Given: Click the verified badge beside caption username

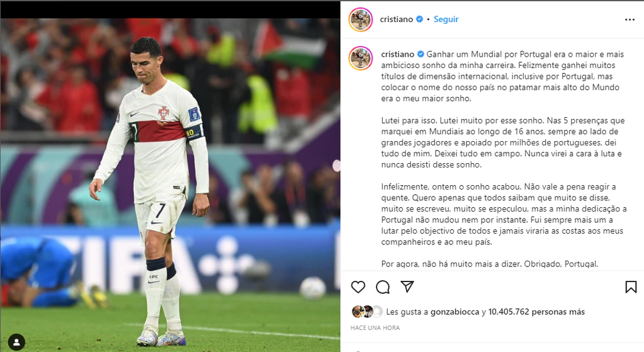Looking at the screenshot, I should [421, 54].
